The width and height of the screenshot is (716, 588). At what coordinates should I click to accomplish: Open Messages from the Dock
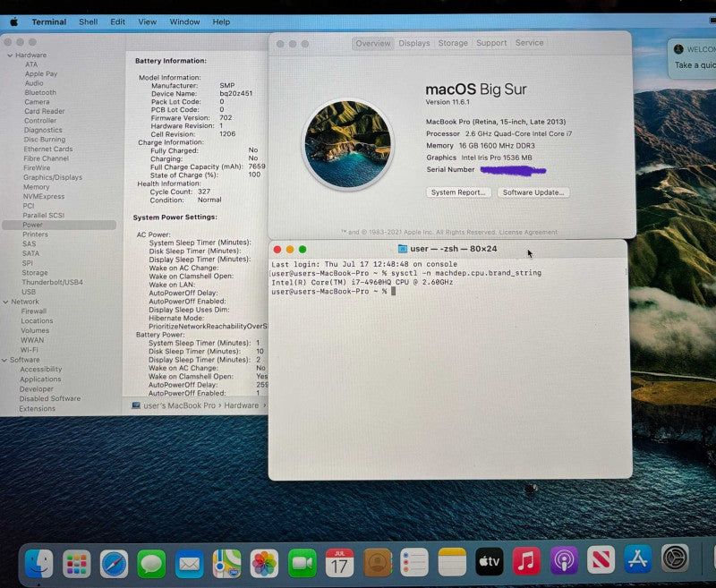coord(151,564)
